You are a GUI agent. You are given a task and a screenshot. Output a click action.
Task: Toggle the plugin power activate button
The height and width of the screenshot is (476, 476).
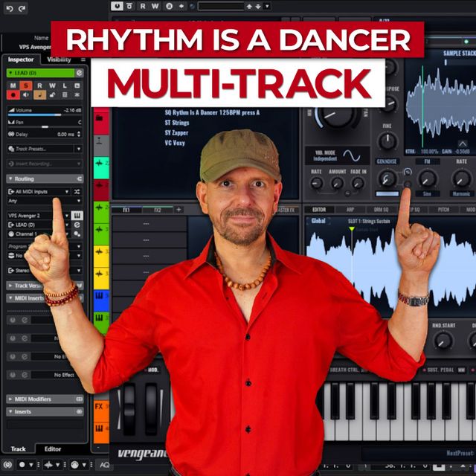click(x=117, y=6)
